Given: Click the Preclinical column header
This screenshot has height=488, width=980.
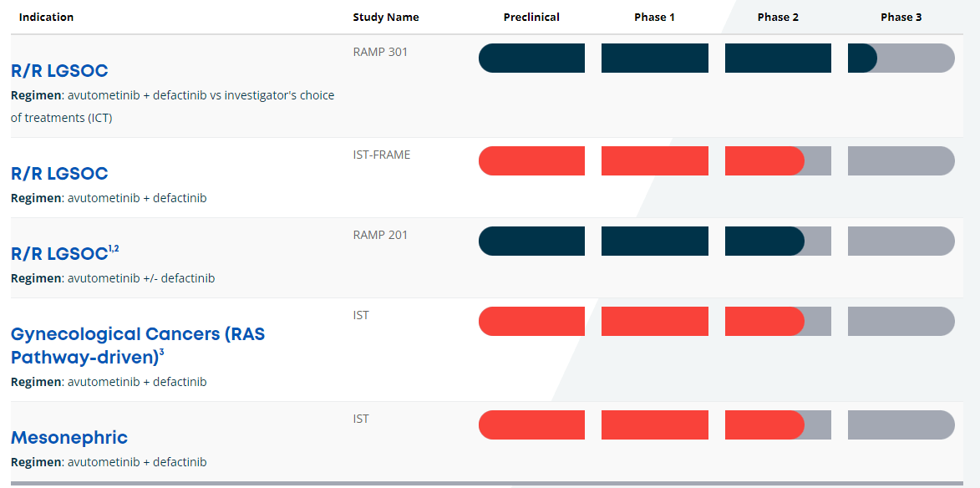Looking at the screenshot, I should click(531, 18).
